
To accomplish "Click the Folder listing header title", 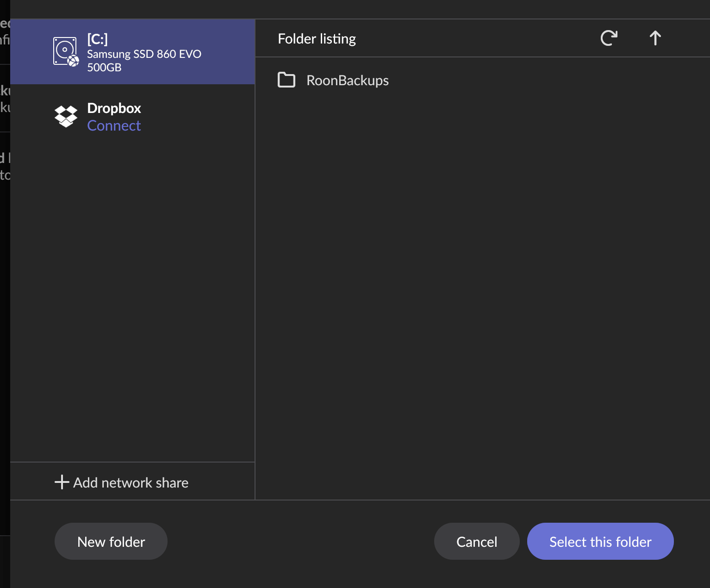I will [317, 39].
